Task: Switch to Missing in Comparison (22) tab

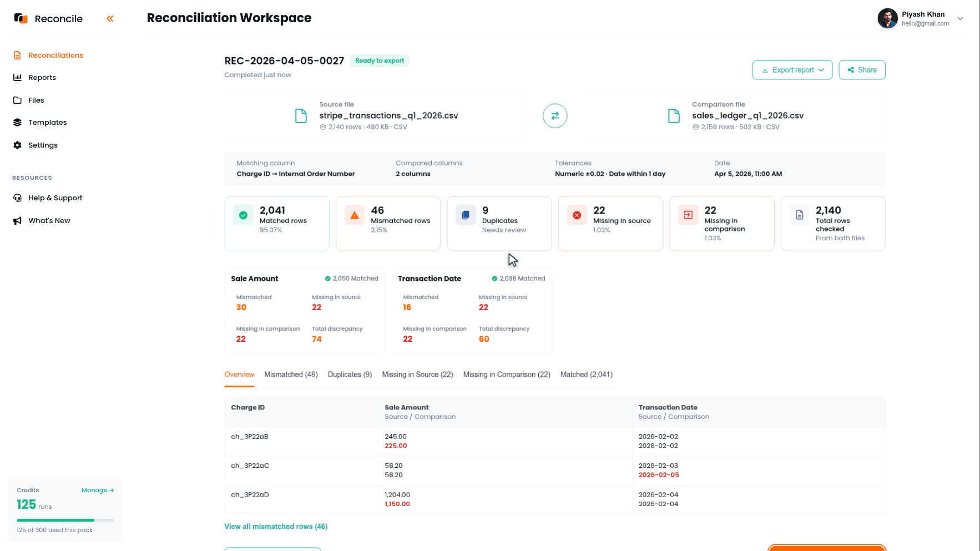Action: pos(507,375)
